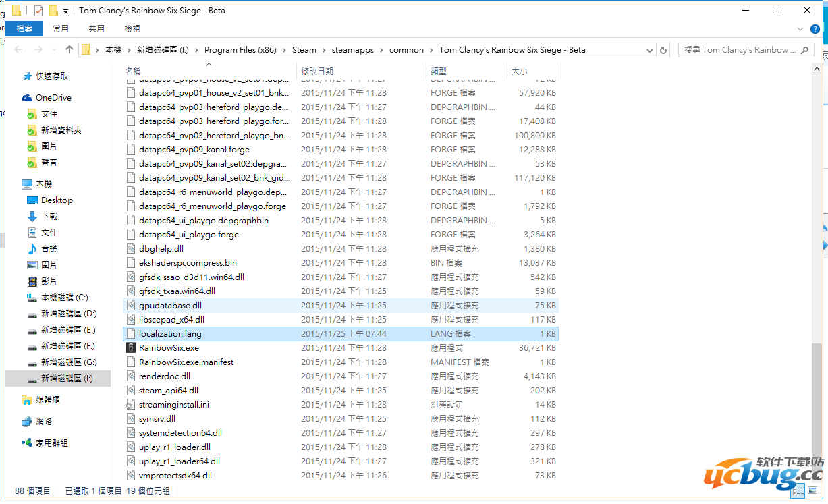
Task: Click the Up directory arrow icon
Action: tap(69, 50)
